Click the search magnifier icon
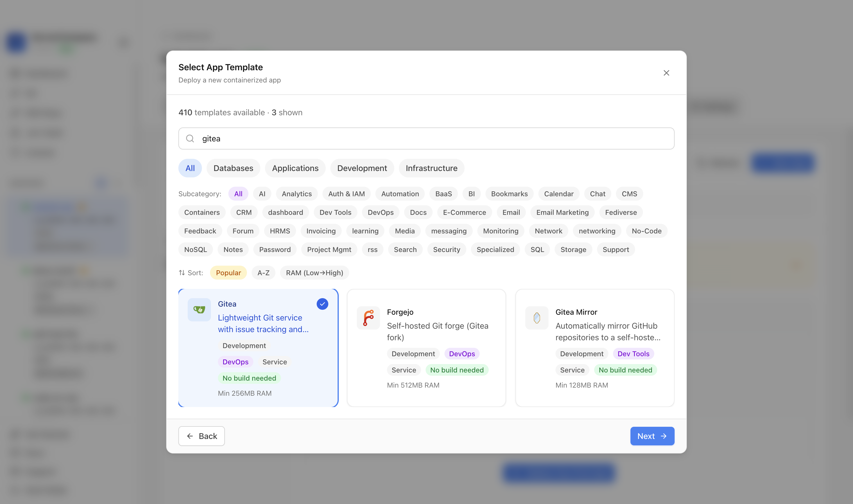 tap(190, 138)
